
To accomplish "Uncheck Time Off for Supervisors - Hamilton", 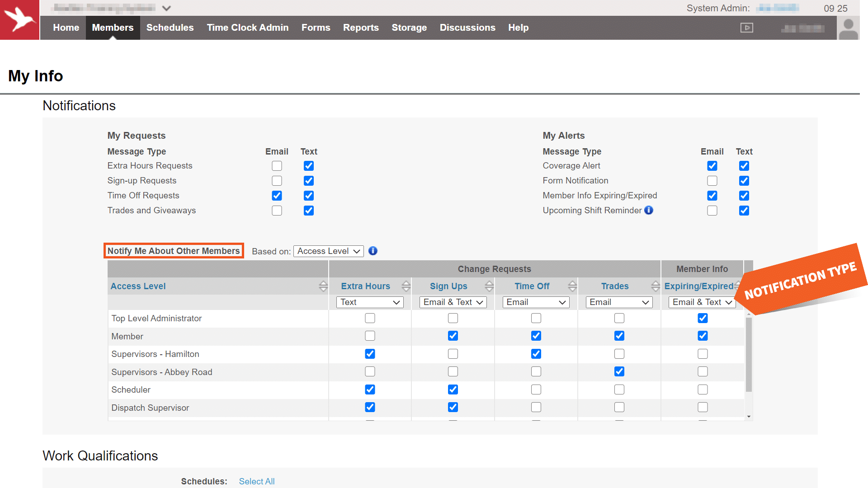I will (536, 354).
